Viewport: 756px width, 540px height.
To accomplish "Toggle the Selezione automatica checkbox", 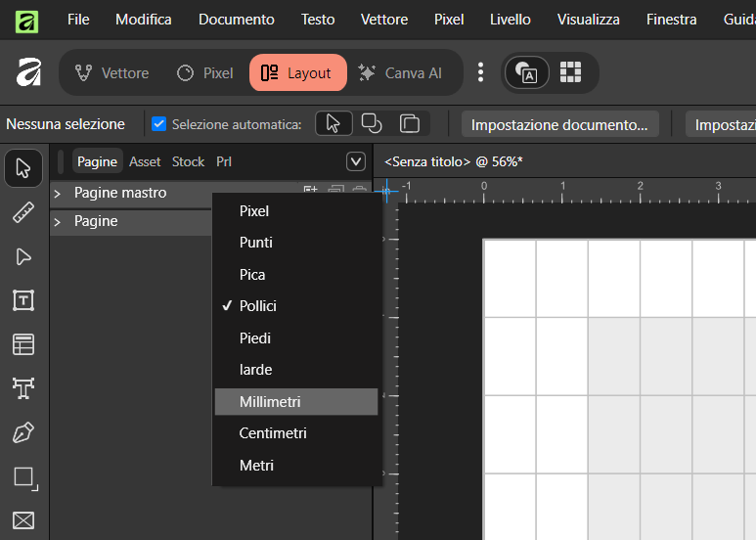I will click(158, 124).
